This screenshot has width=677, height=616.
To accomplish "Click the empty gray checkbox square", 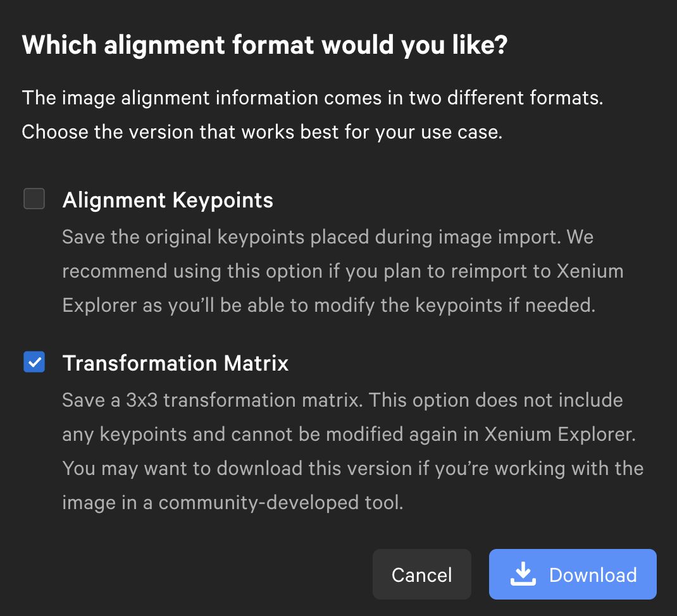I will coord(34,199).
